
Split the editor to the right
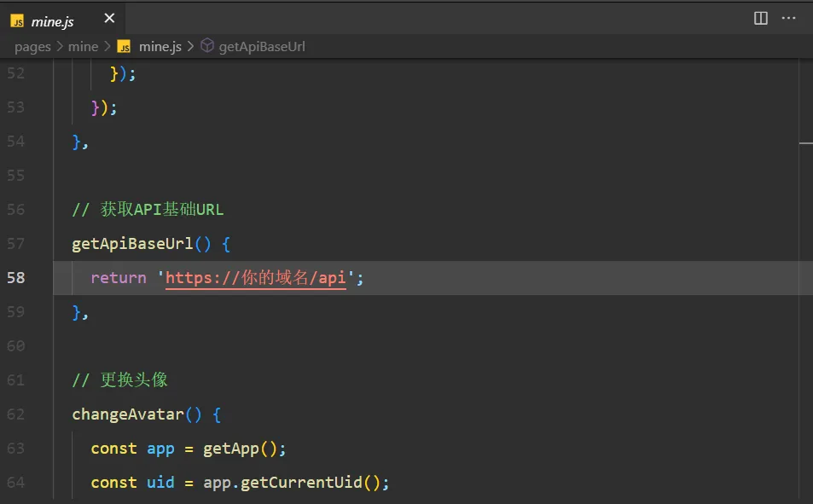pyautogui.click(x=761, y=19)
